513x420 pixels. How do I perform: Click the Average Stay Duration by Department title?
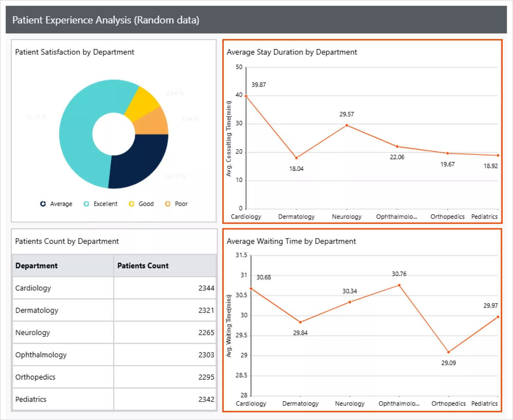292,52
